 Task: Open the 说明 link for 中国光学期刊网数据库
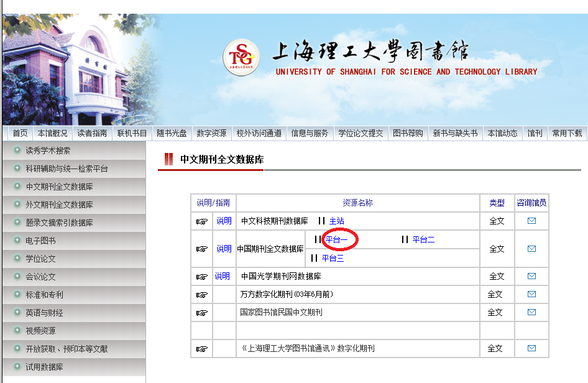click(222, 276)
